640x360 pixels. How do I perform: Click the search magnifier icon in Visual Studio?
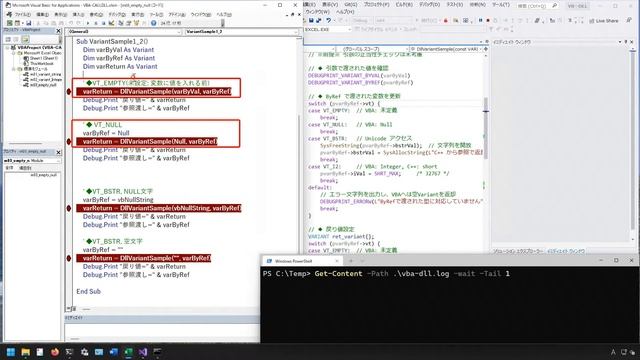(x=554, y=6)
